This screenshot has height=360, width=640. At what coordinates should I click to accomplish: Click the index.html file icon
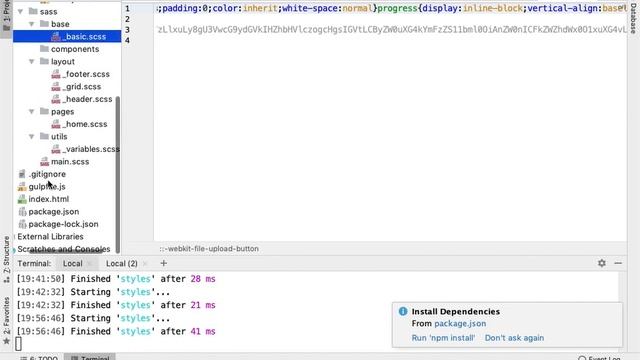(x=22, y=199)
